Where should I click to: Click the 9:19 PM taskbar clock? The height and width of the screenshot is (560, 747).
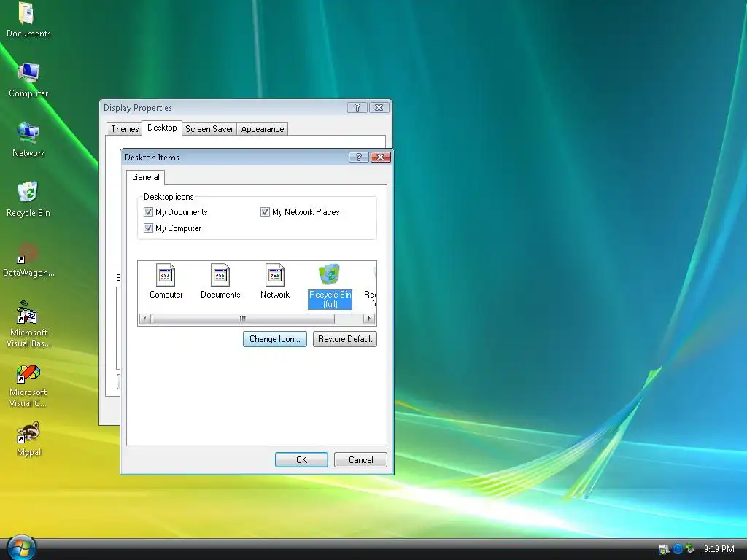coord(719,549)
